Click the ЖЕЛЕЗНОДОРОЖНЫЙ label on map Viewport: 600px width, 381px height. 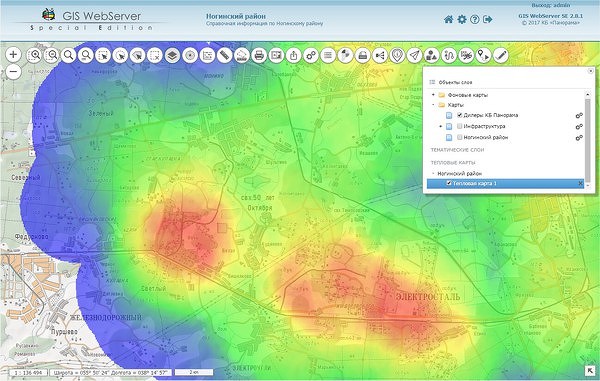pyautogui.click(x=106, y=318)
